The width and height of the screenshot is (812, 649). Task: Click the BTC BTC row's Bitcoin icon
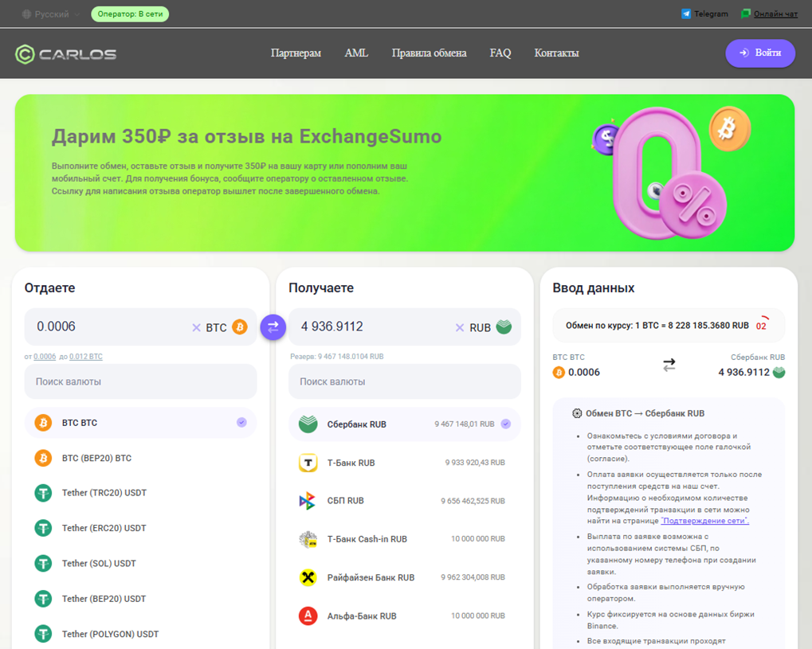click(x=43, y=423)
